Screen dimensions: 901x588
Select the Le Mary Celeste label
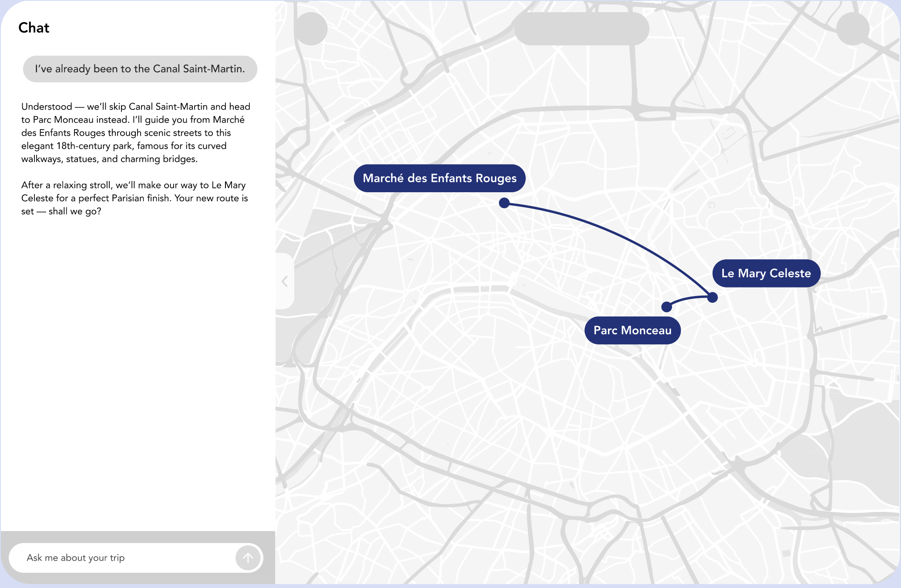pos(766,273)
